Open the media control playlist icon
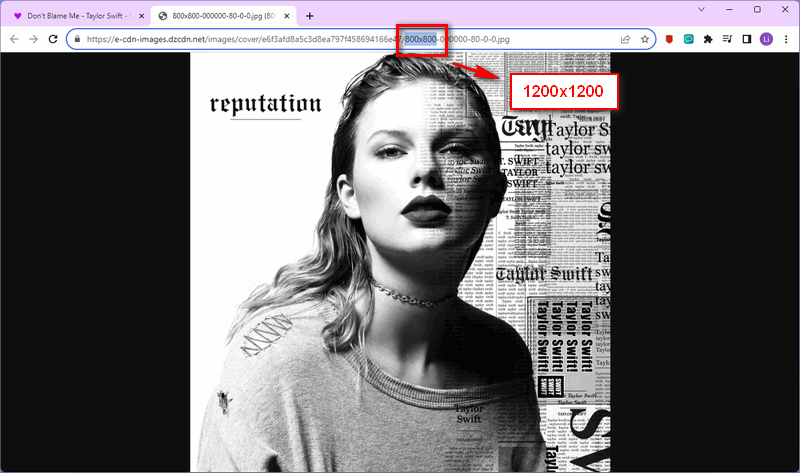800x473 pixels. pos(728,39)
